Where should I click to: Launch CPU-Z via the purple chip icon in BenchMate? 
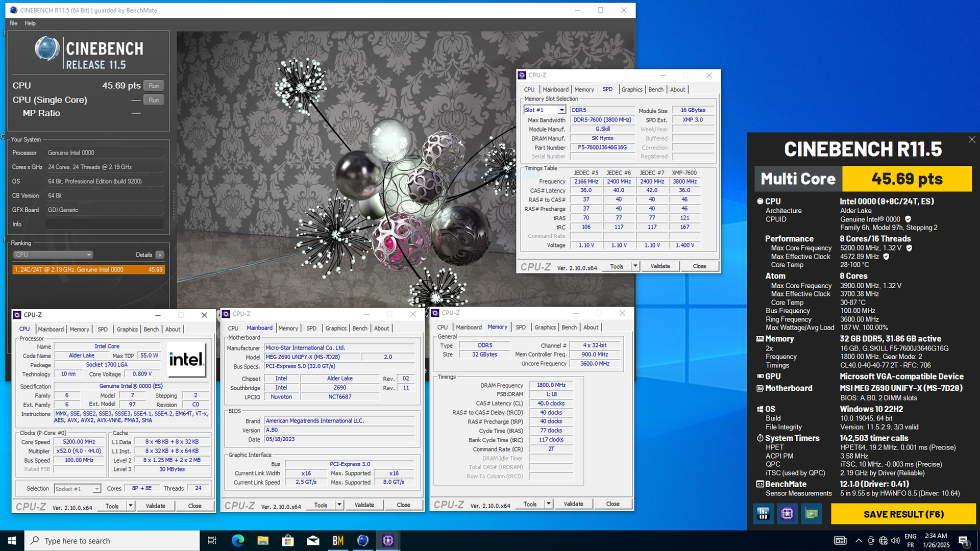tap(787, 514)
